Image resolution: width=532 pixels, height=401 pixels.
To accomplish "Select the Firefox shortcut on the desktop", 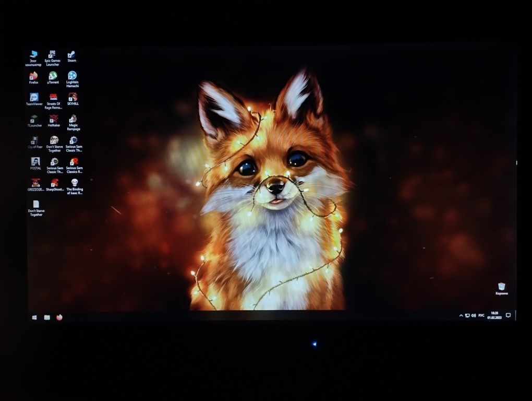I will click(33, 78).
